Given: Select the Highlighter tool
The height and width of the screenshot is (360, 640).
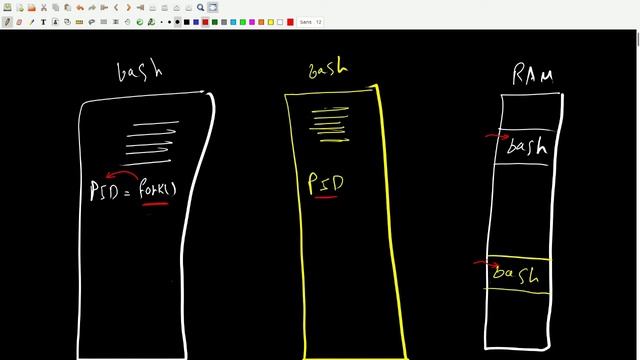Looking at the screenshot, I should coord(31,22).
